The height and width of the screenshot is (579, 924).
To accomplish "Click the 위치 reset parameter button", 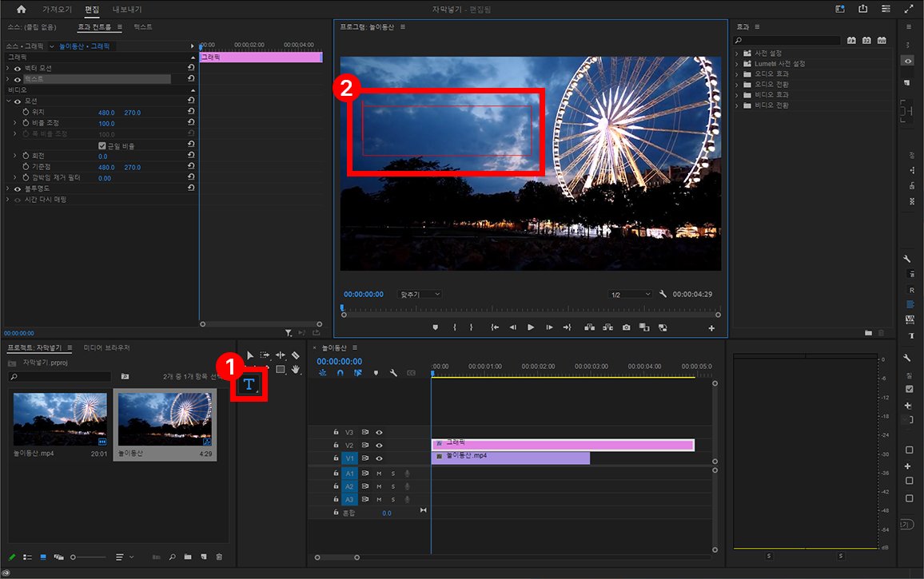I will click(x=191, y=113).
